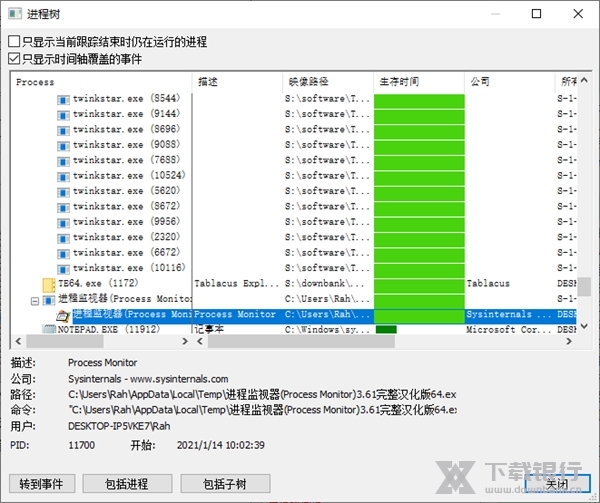Click the details pane horizontal scrollbar thumb
Image resolution: width=600 pixels, height=503 pixels.
[301, 341]
